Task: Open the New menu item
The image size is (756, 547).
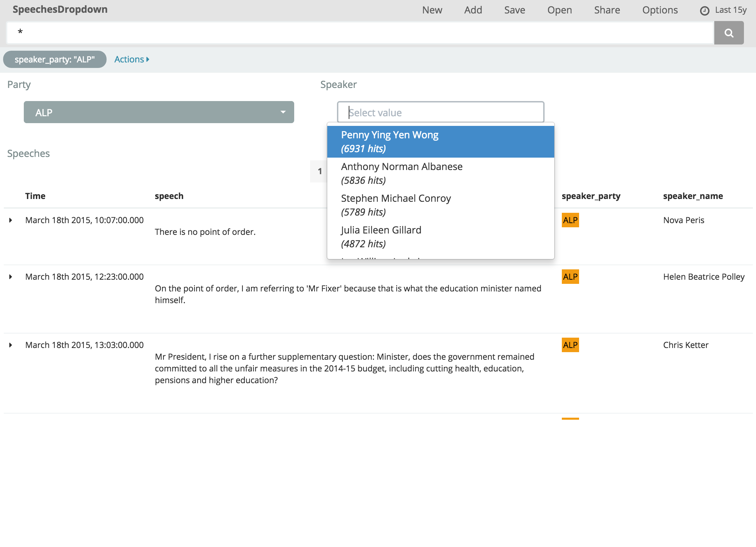Action: coord(432,10)
